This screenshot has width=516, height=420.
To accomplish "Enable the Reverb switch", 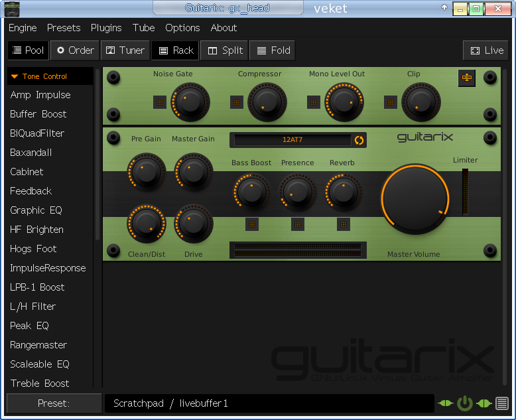I will click(344, 224).
